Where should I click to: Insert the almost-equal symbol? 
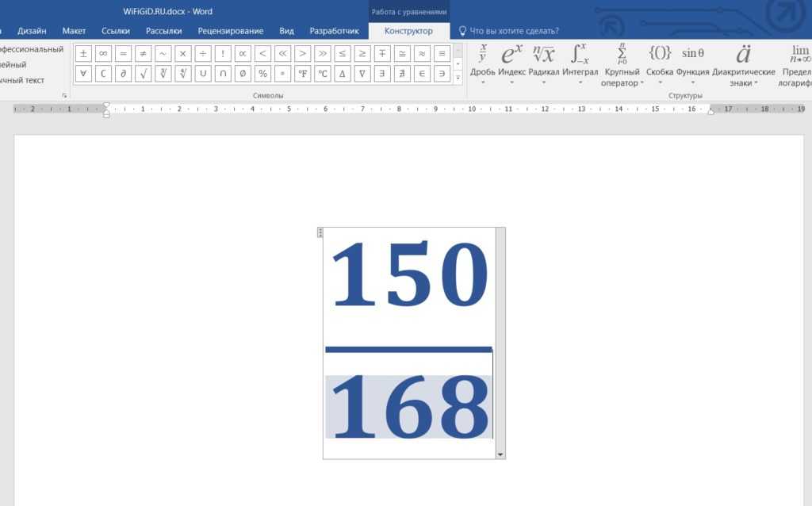point(422,53)
